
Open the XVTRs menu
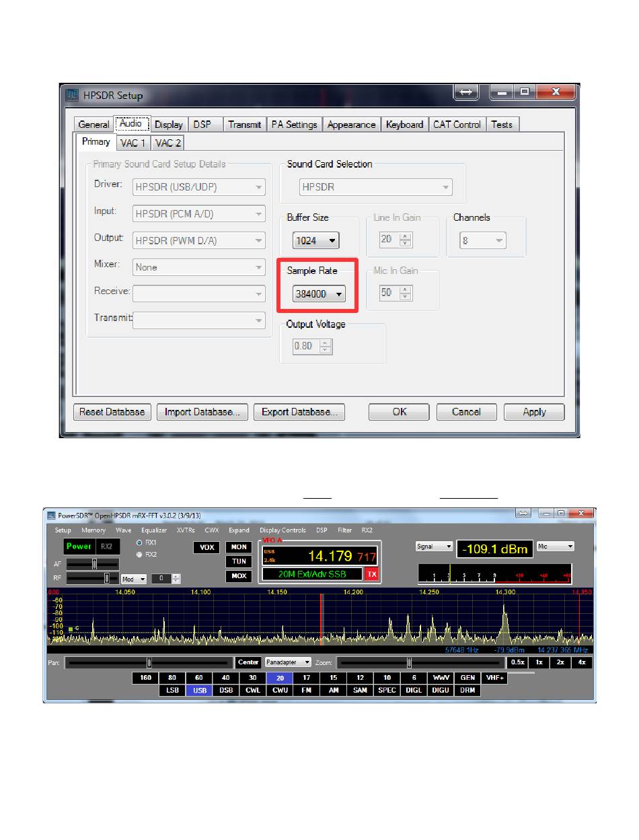[186, 530]
